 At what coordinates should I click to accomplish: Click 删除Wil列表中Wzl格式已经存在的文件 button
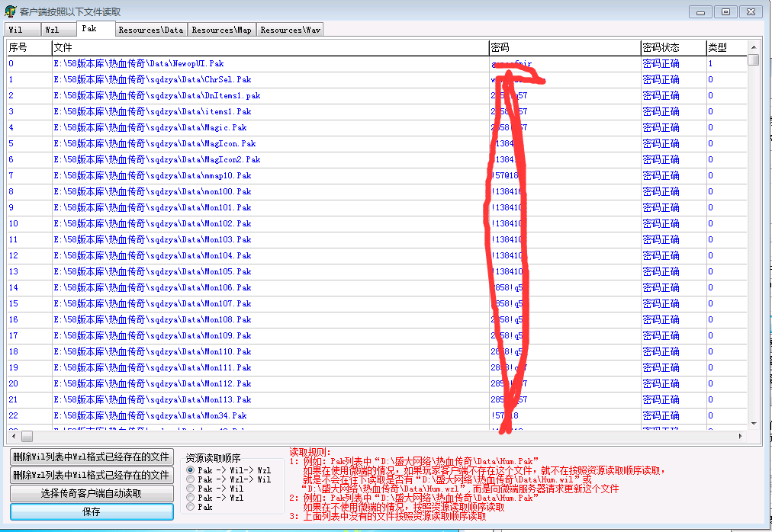[x=92, y=457]
